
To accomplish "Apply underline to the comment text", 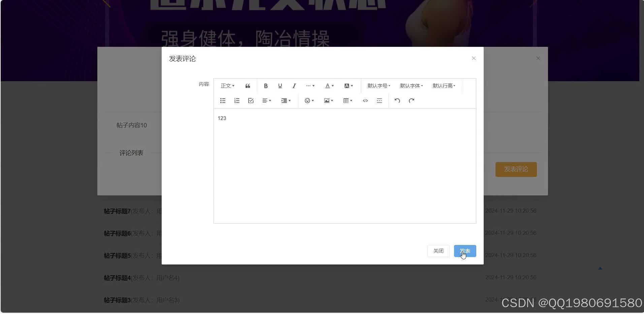I will pyautogui.click(x=280, y=86).
